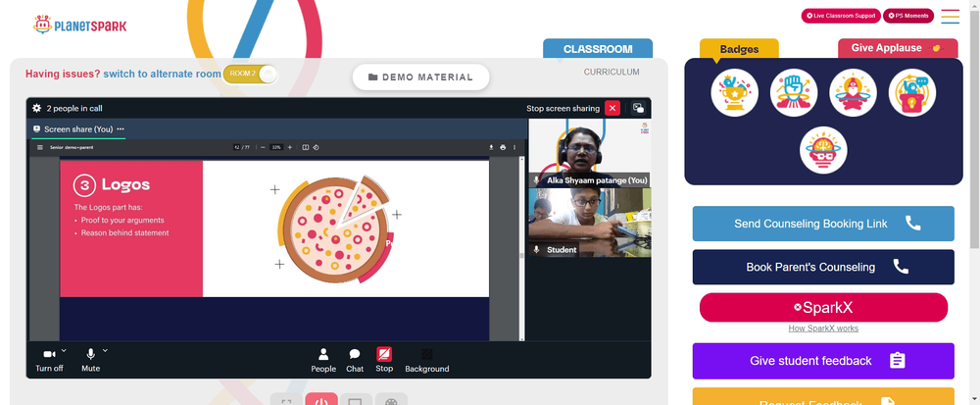Click the palette icon below call
This screenshot has height=405, width=980.
coord(391,400)
